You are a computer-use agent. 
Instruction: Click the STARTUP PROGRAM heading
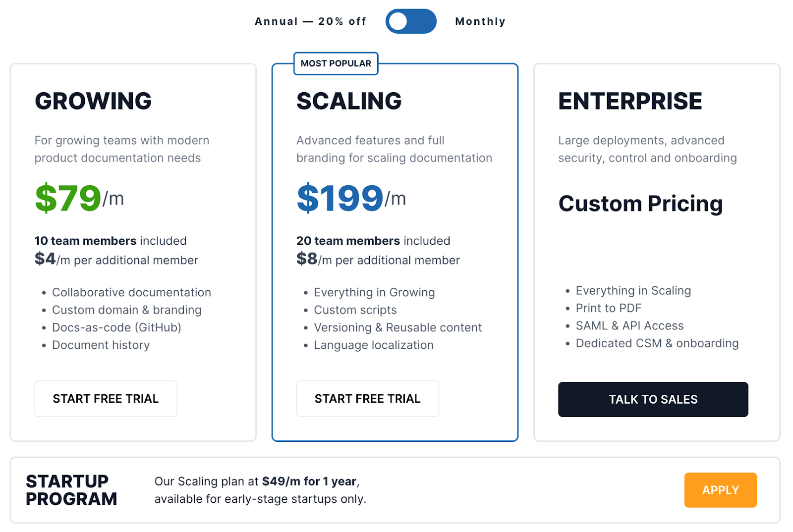71,490
